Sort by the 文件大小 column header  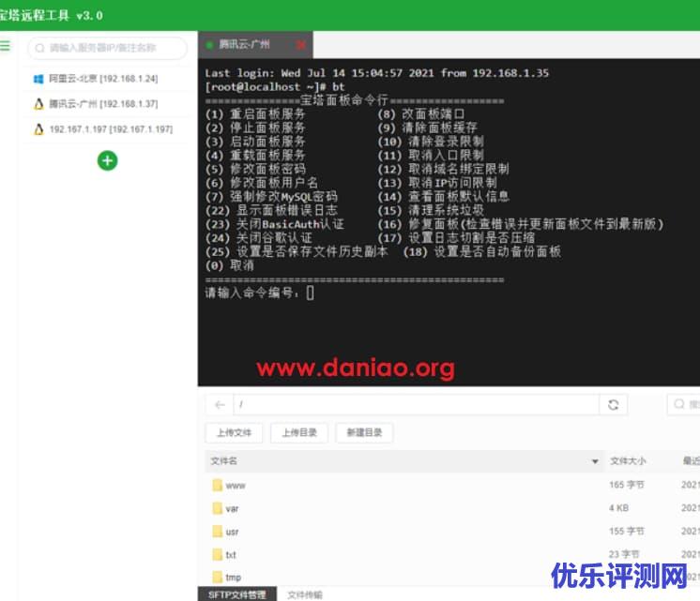point(628,461)
